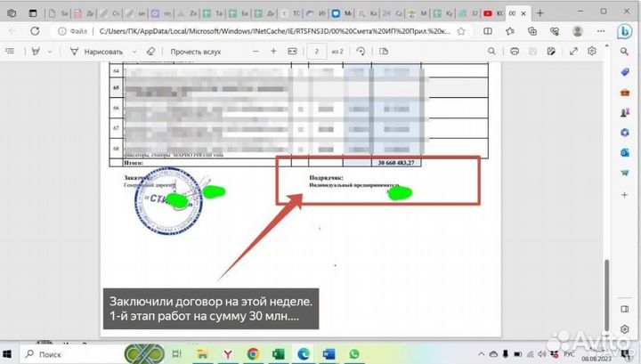641x364 pixels.
Task: Toggle the sidebar visibility icon
Action: 625,309
